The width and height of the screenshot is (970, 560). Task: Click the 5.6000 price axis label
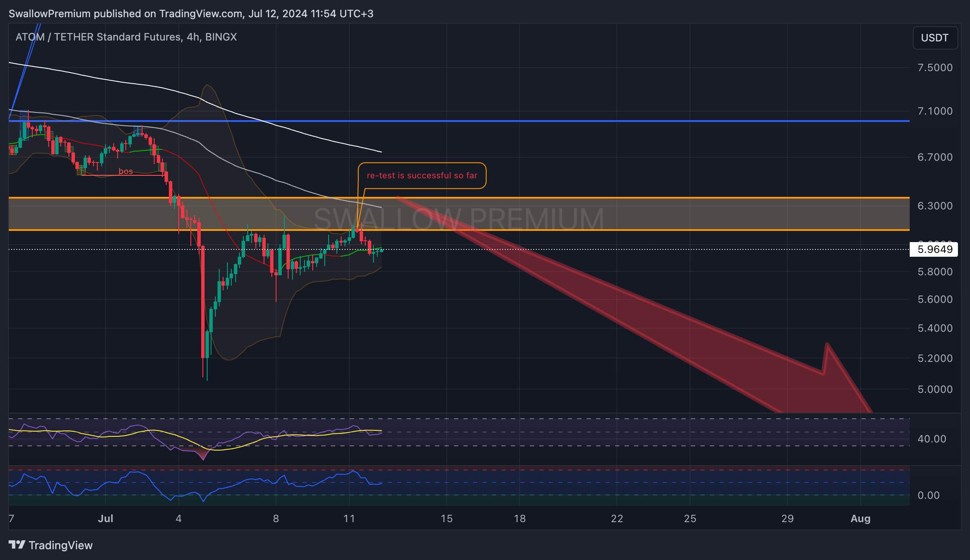[935, 299]
